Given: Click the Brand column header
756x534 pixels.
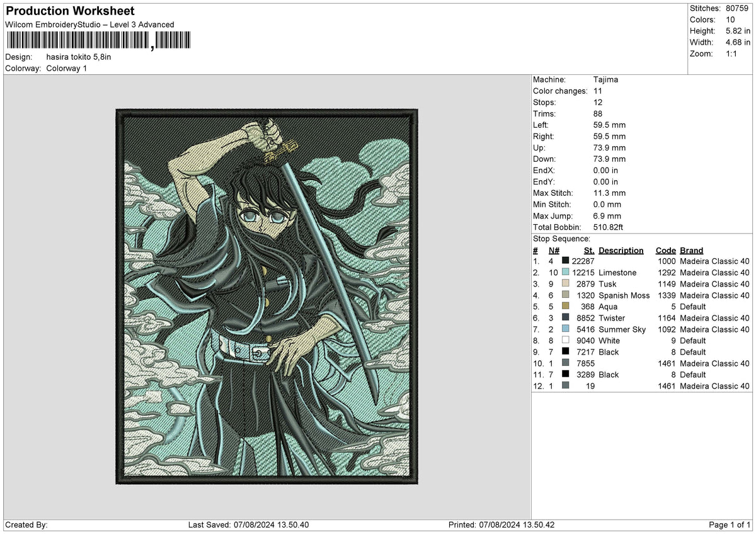Looking at the screenshot, I should pyautogui.click(x=692, y=250).
